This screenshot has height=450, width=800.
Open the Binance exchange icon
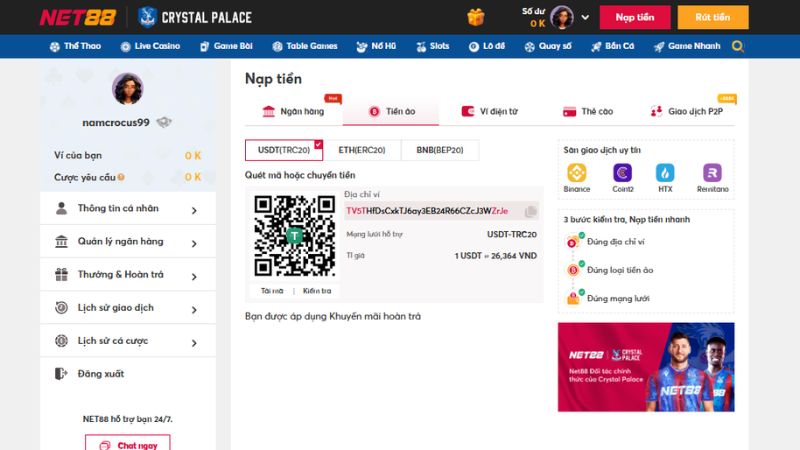pos(577,173)
